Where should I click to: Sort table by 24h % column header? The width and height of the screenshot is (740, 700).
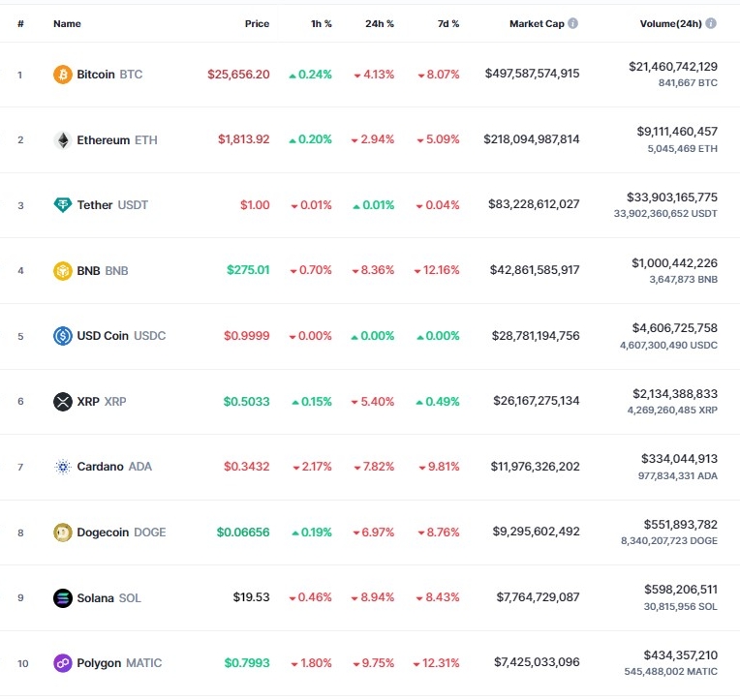[x=380, y=23]
